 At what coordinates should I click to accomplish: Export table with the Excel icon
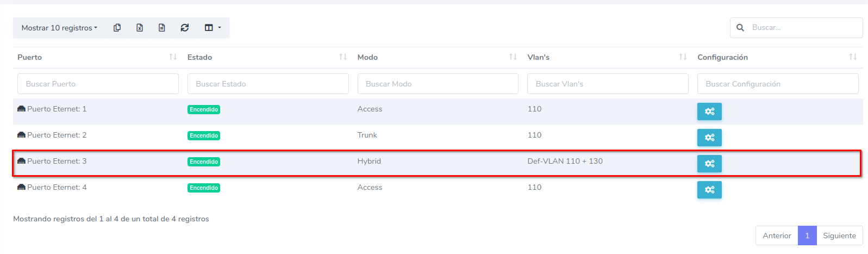coord(140,28)
